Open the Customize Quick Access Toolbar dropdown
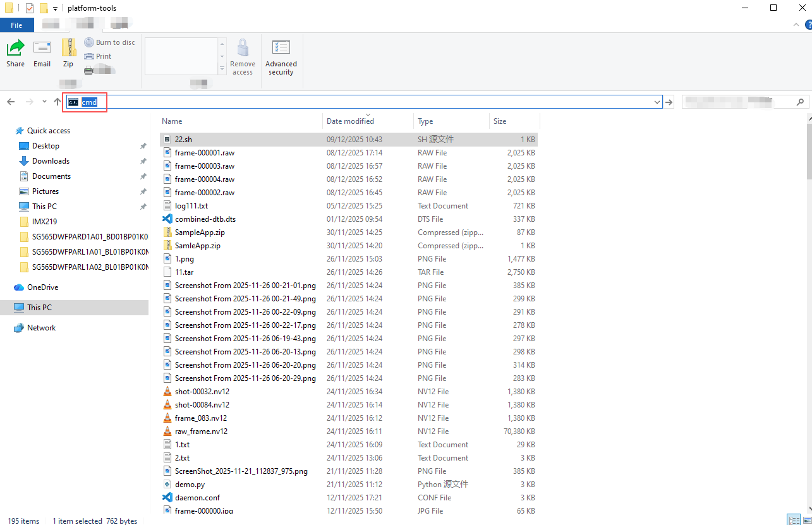This screenshot has width=812, height=525. point(55,8)
